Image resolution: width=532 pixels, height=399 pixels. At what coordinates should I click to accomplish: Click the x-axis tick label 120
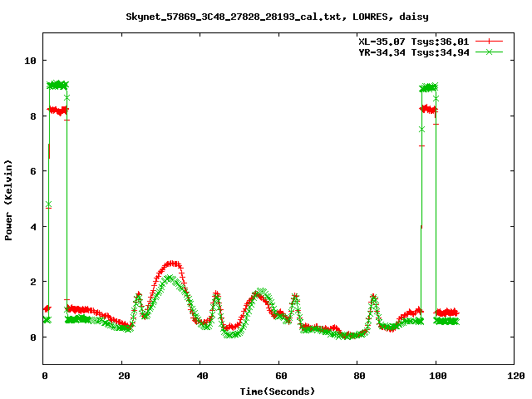click(x=516, y=376)
